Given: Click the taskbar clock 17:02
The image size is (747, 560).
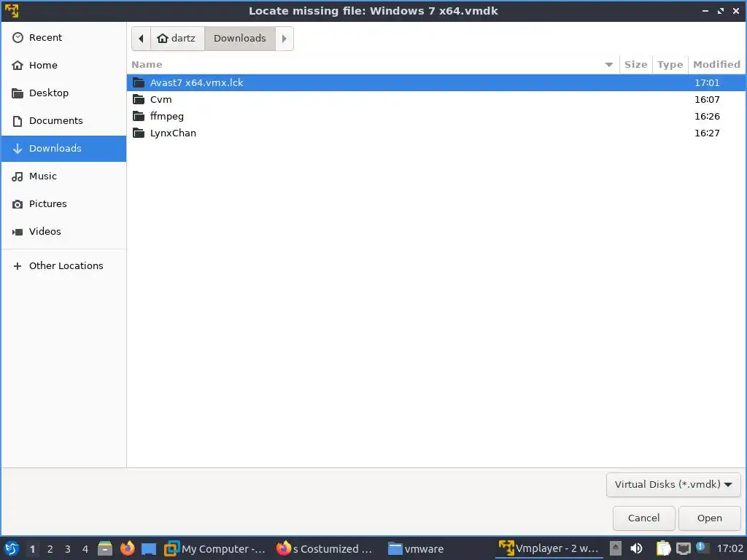Looking at the screenshot, I should coord(729,549).
